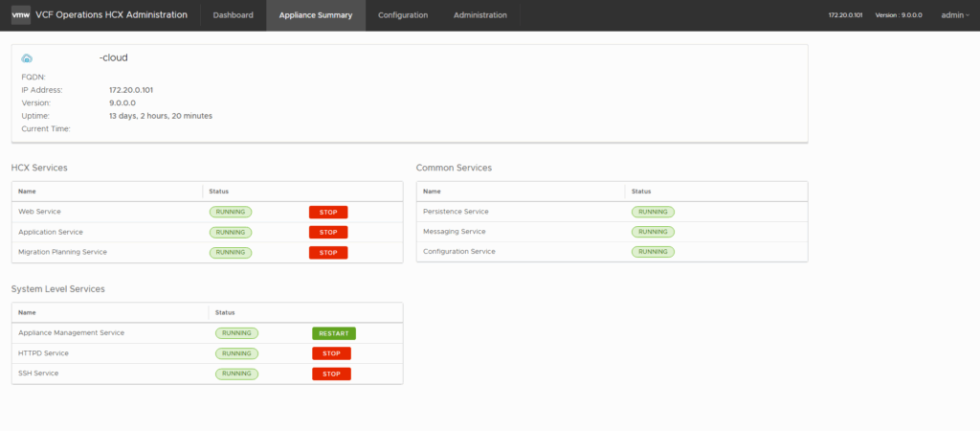Stop the HTTPD Service

pyautogui.click(x=331, y=353)
